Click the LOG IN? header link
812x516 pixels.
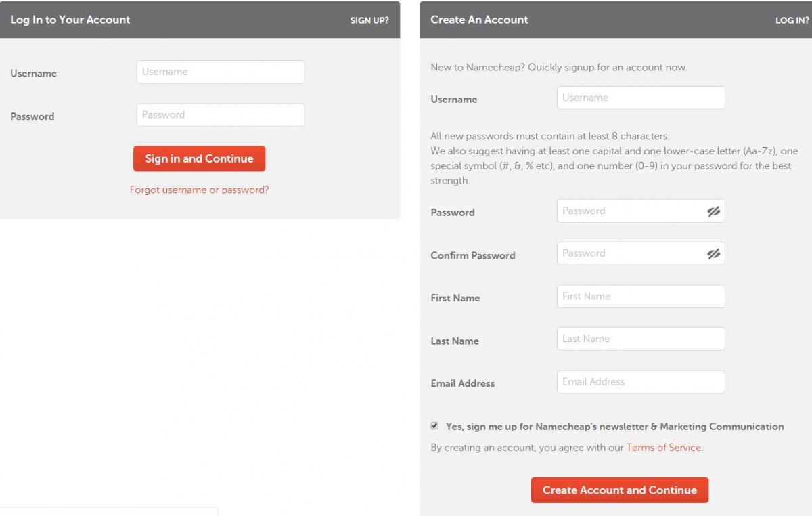[792, 20]
